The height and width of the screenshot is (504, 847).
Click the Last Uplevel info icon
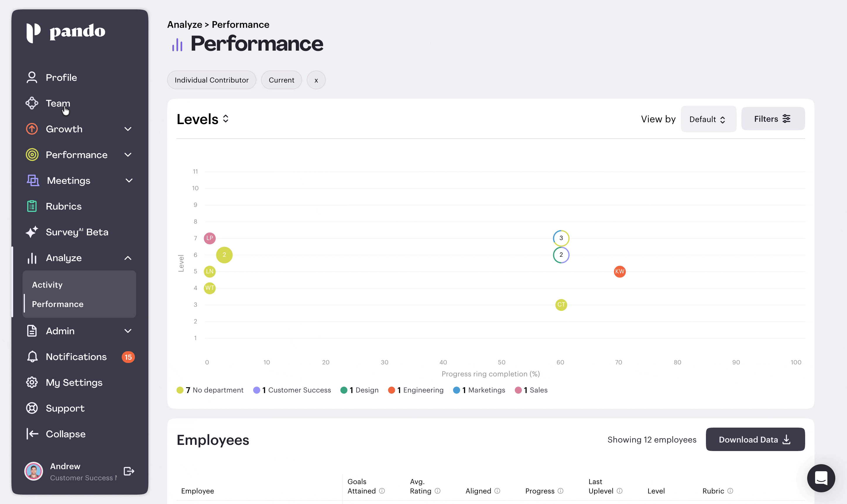(620, 491)
